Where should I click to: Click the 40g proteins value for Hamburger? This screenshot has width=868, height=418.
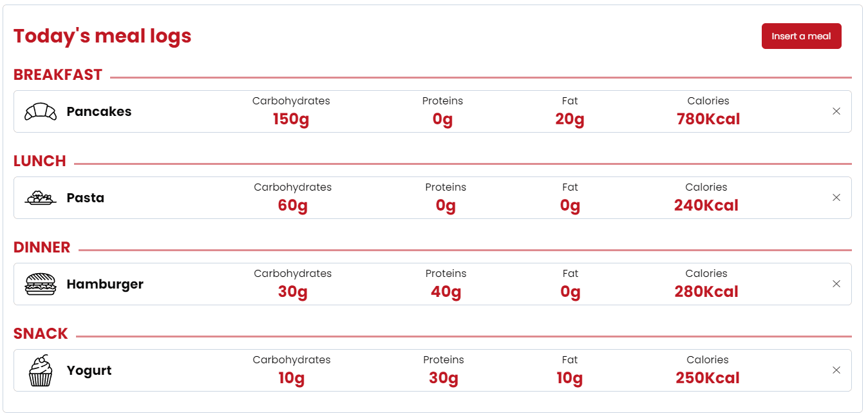pyautogui.click(x=446, y=292)
